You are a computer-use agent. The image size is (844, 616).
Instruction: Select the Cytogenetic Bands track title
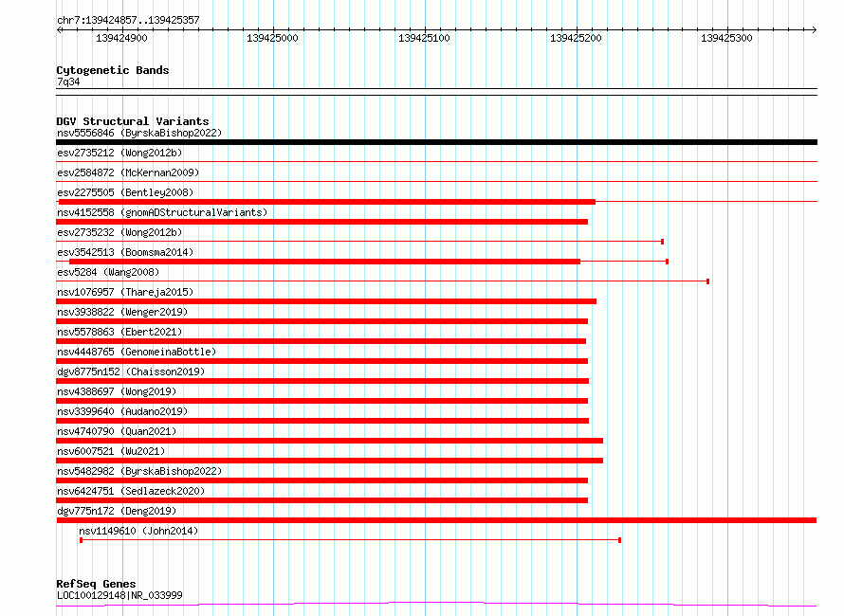pyautogui.click(x=113, y=70)
